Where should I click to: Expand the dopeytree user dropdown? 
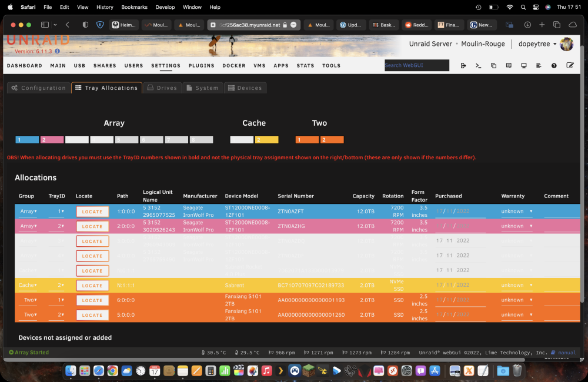(x=537, y=44)
